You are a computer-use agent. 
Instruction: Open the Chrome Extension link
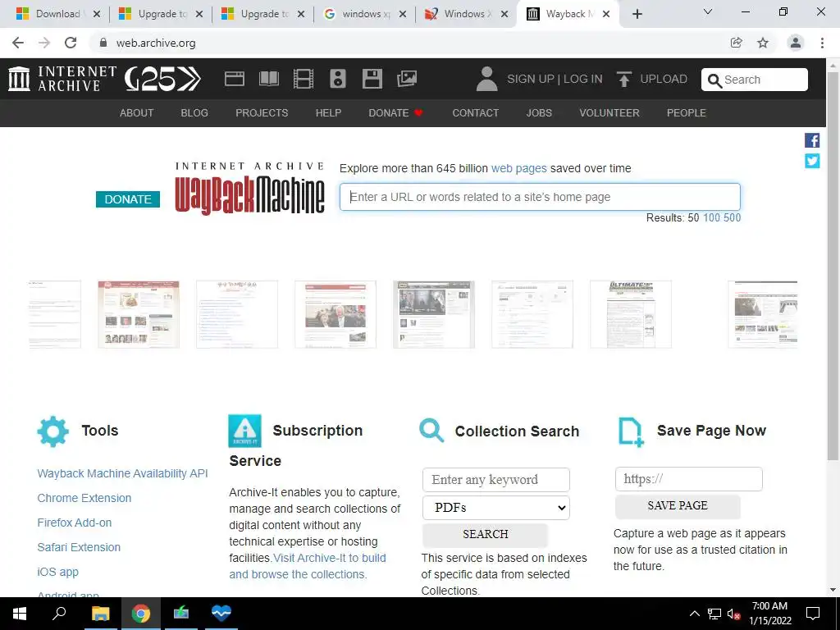click(84, 498)
